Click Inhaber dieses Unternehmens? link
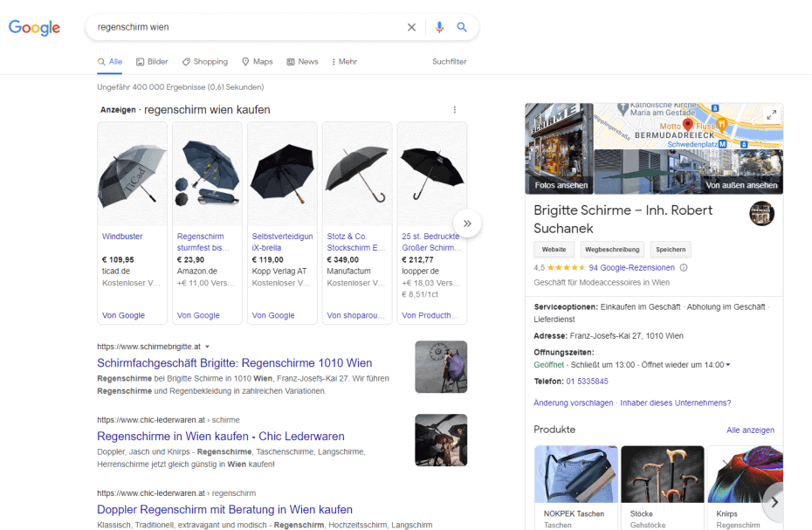812x530 pixels. (x=675, y=403)
